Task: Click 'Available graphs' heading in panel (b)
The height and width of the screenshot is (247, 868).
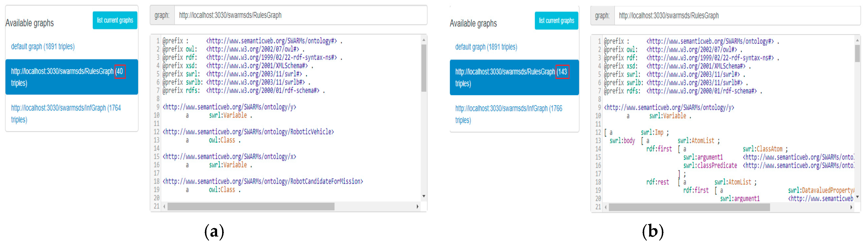Action: coord(473,23)
